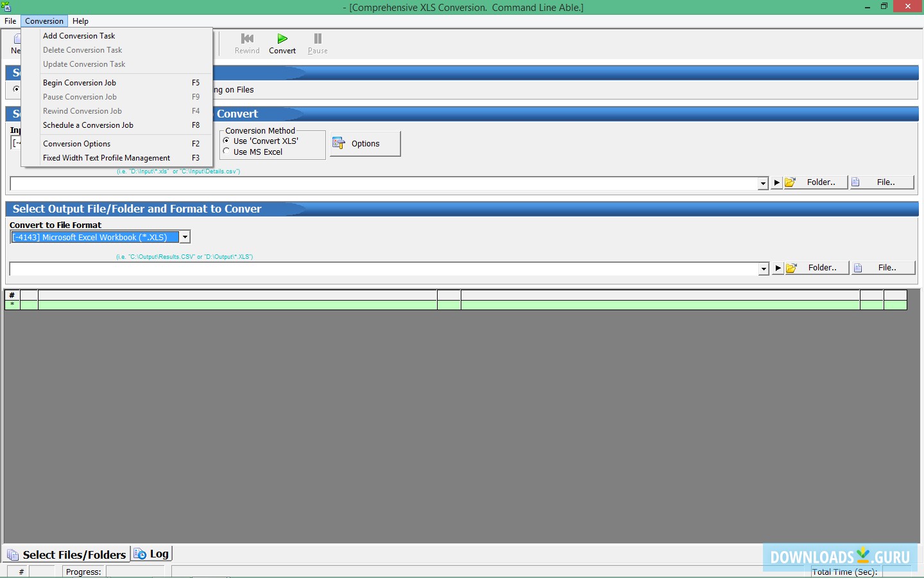Browse for output File
924x578 pixels.
[884, 268]
